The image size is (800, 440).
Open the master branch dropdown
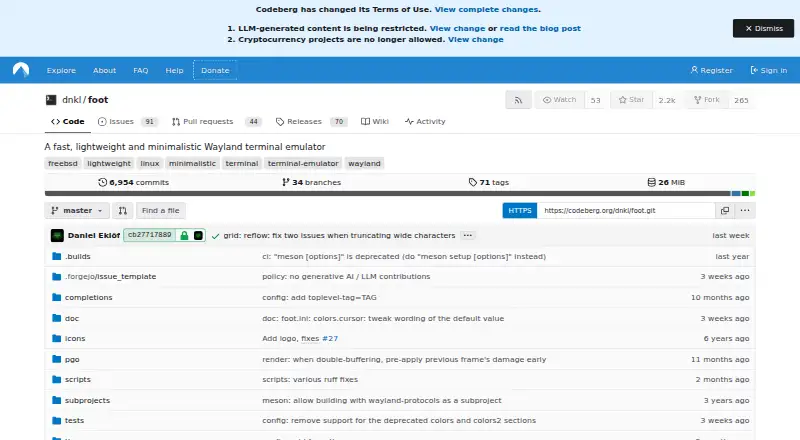[x=77, y=210]
